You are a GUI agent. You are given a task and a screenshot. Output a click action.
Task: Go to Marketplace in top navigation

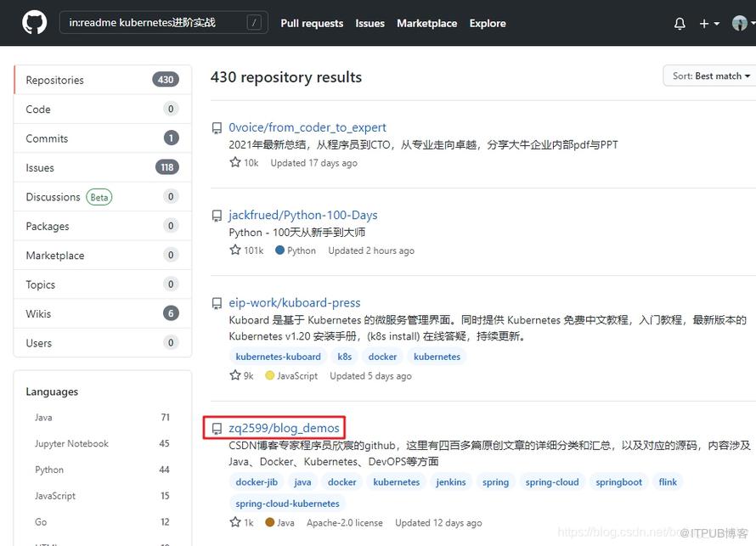(426, 23)
